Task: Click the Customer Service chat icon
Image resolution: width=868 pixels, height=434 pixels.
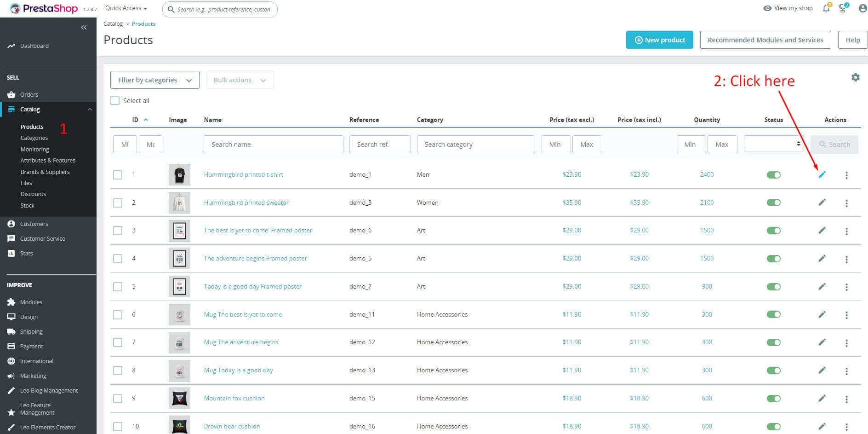Action: [11, 238]
